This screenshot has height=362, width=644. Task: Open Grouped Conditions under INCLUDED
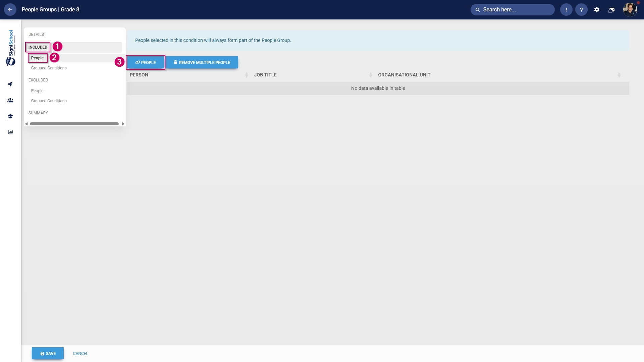click(x=49, y=68)
